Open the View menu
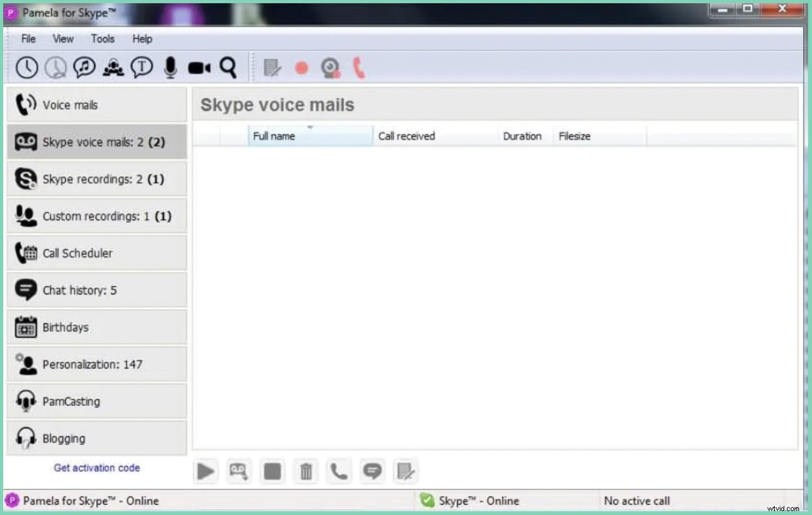Screen dimensions: 812x515 pos(63,39)
